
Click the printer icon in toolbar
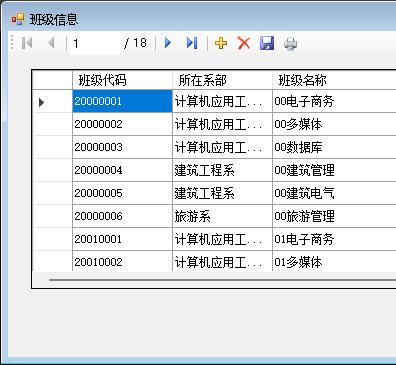click(290, 44)
